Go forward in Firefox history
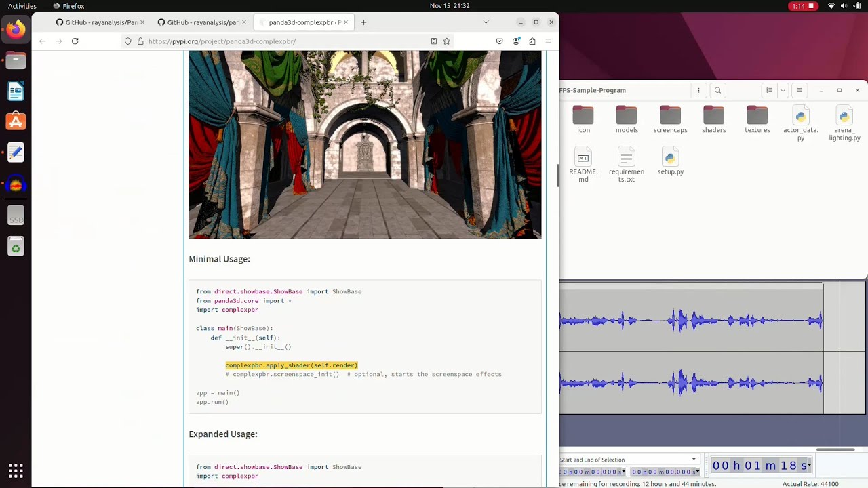868x488 pixels. pos(59,41)
